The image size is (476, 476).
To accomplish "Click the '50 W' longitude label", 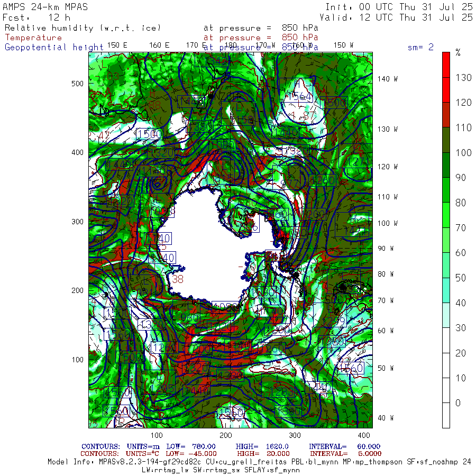I will [x=386, y=368].
